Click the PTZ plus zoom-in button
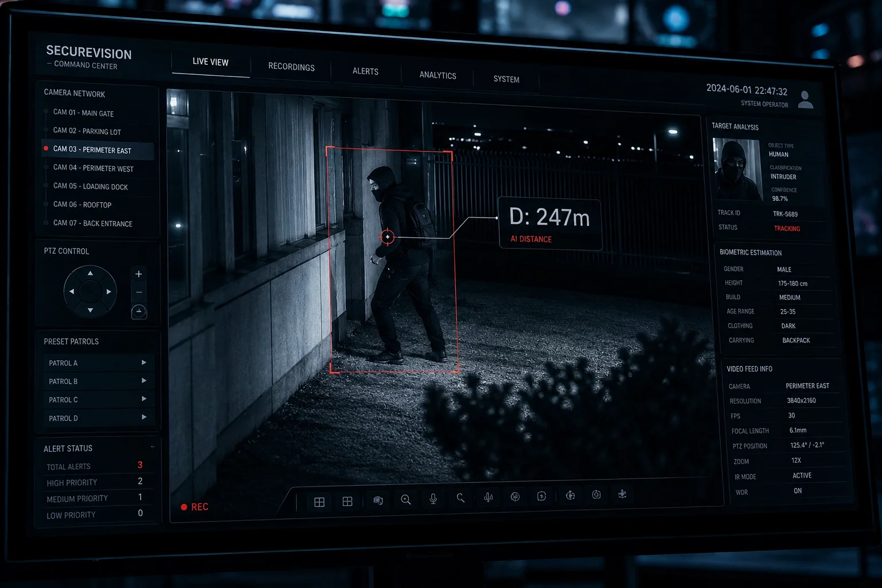 click(138, 274)
